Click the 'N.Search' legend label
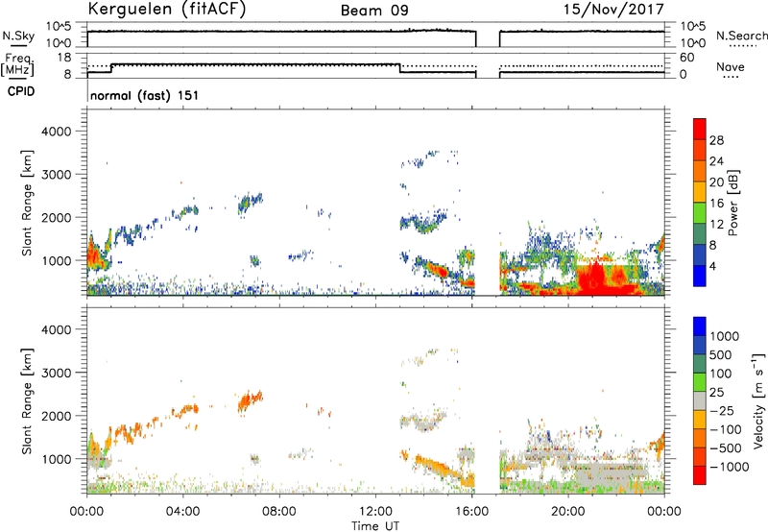The image size is (768, 532). (741, 36)
